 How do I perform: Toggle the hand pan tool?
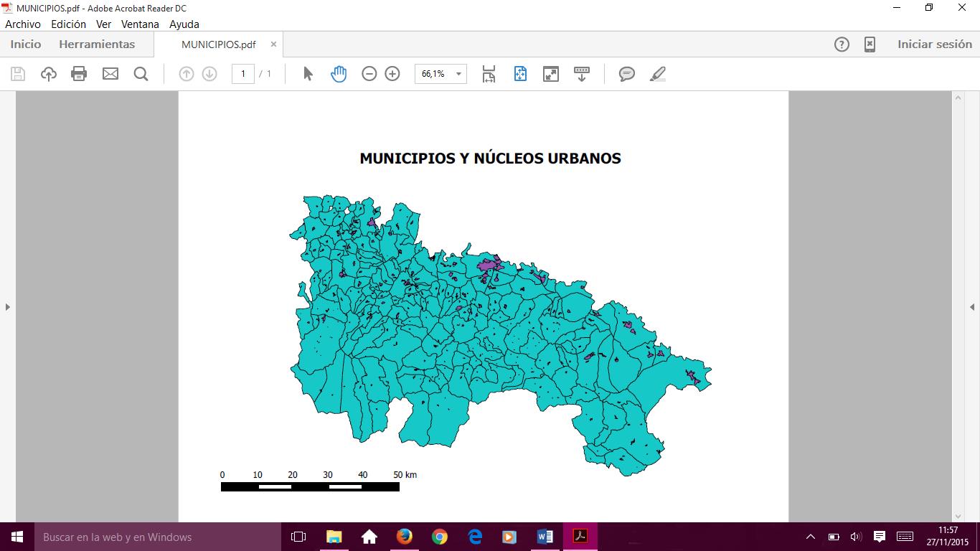(x=339, y=74)
